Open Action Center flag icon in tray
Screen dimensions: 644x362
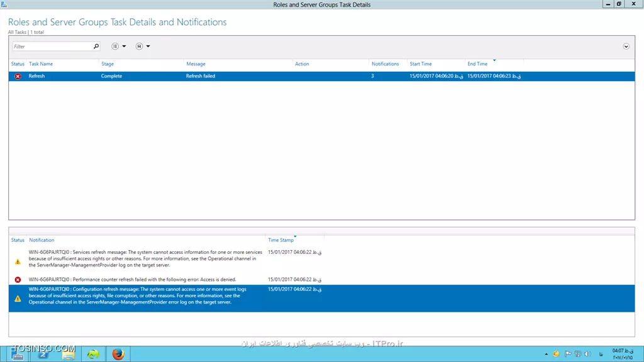568,354
